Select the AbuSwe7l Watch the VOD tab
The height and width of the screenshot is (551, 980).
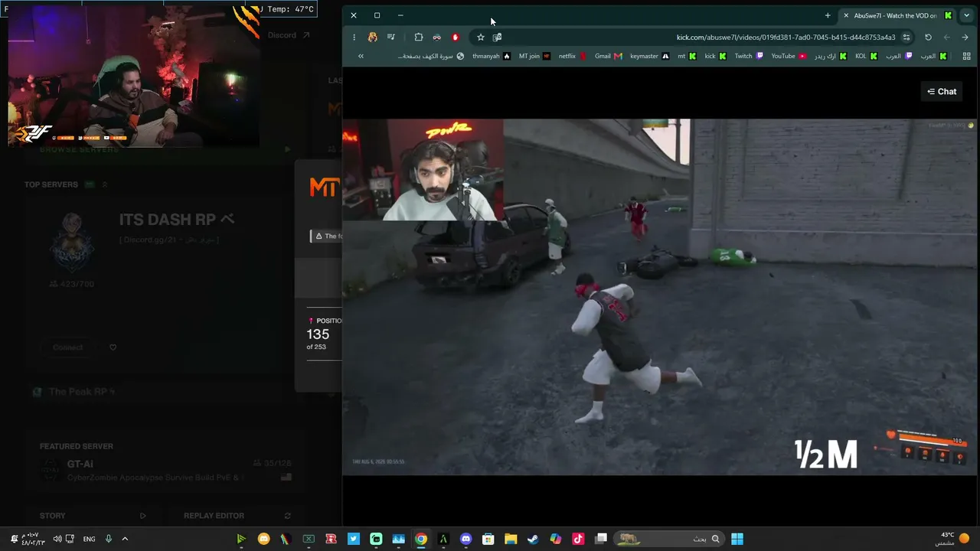point(896,15)
